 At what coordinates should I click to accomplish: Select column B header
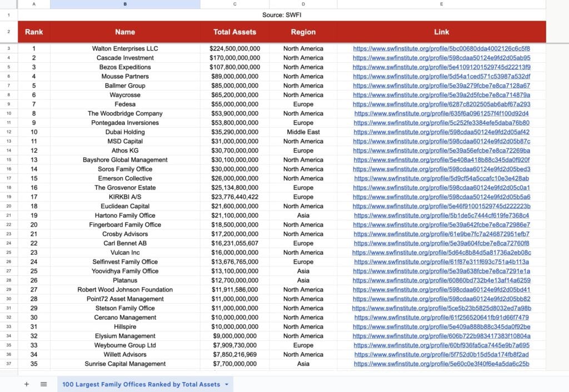(x=125, y=4)
